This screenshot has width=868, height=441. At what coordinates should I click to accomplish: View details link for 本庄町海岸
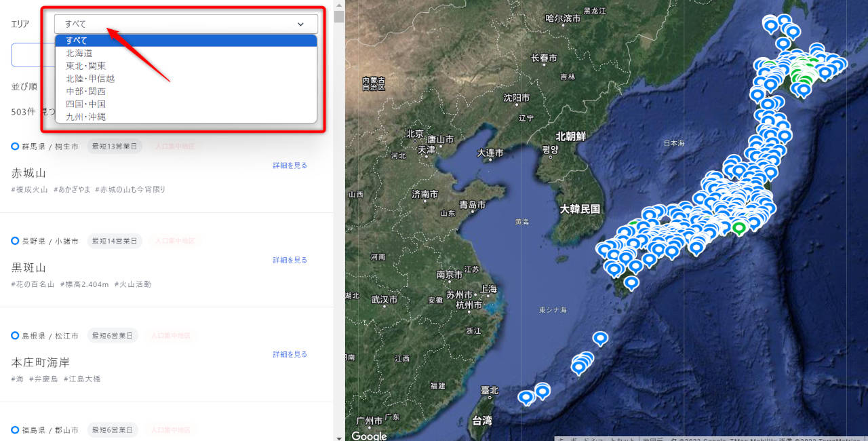pyautogui.click(x=290, y=354)
